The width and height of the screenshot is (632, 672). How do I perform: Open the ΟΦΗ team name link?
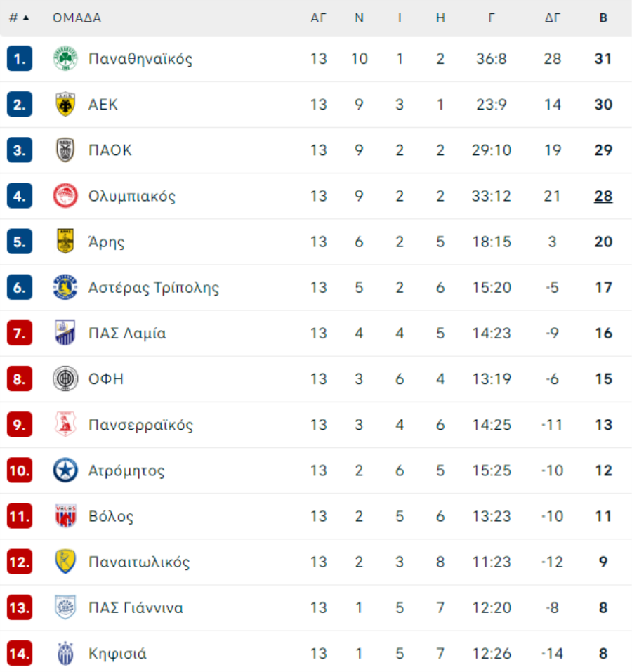106,379
